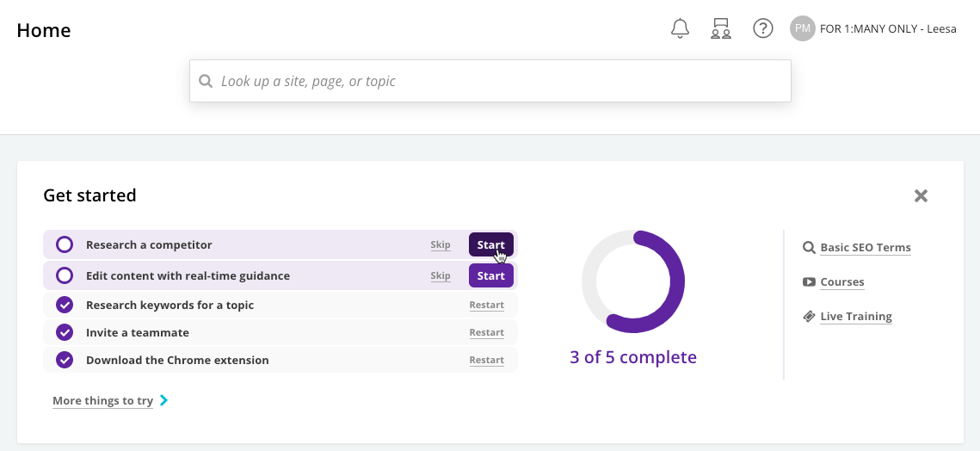Start the Research a competitor task
This screenshot has height=451, width=980.
[491, 244]
